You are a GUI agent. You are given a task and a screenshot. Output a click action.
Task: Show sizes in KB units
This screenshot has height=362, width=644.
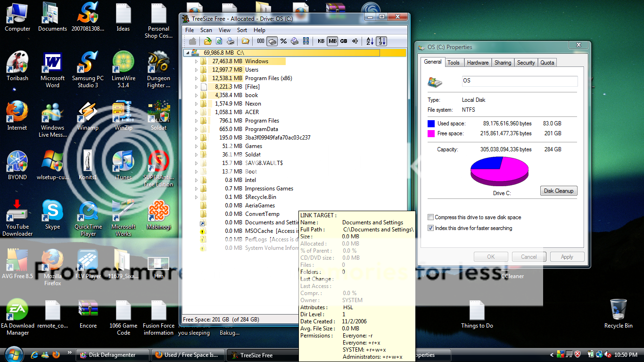(321, 41)
